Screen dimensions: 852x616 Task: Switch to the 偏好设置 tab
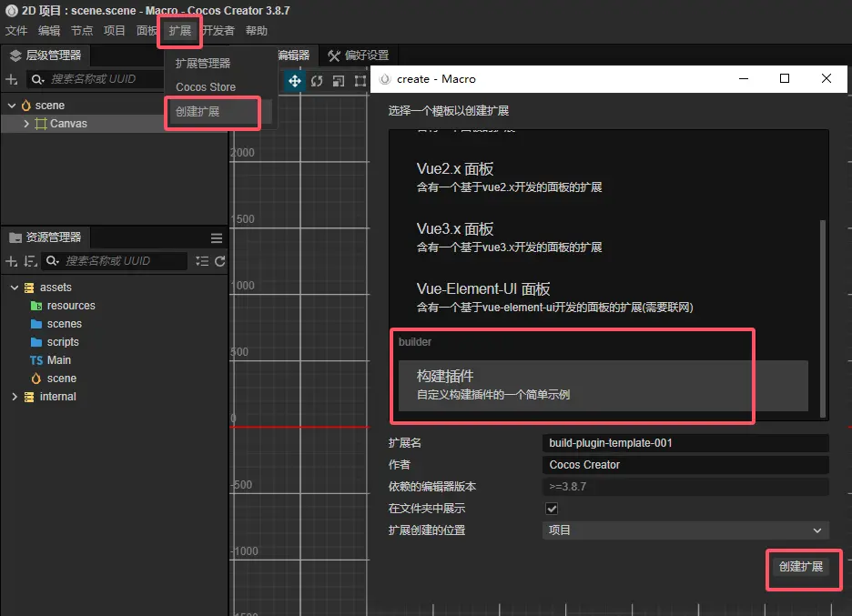pyautogui.click(x=359, y=56)
